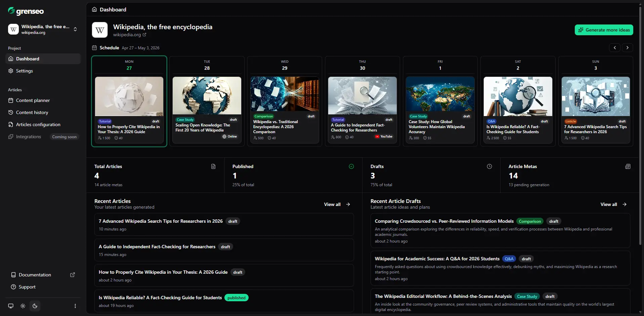Switch to system theme monitor icon
The height and width of the screenshot is (316, 644).
tap(11, 306)
